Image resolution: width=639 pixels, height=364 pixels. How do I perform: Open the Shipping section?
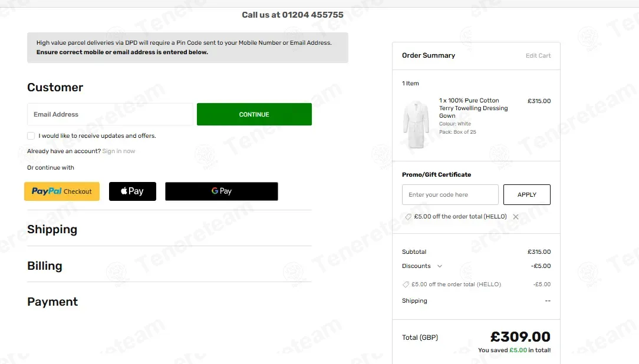click(52, 229)
